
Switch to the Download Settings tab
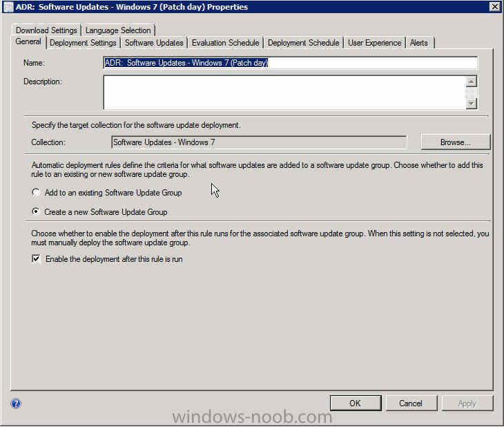pos(47,30)
